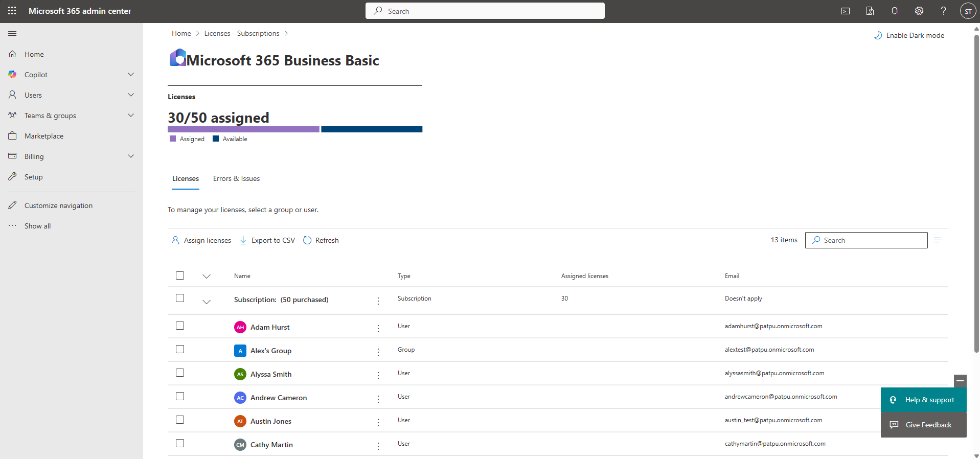Open the list filter options icon
The image size is (980, 459).
coord(938,240)
